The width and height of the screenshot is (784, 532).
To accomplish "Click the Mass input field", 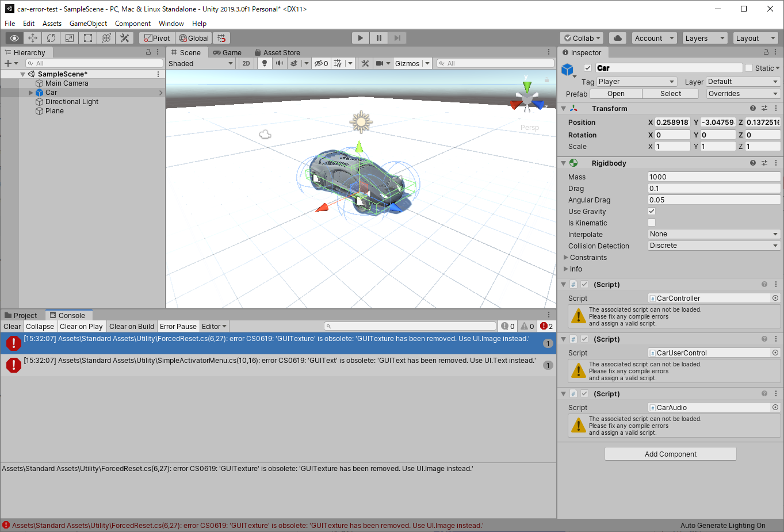I will [x=714, y=177].
